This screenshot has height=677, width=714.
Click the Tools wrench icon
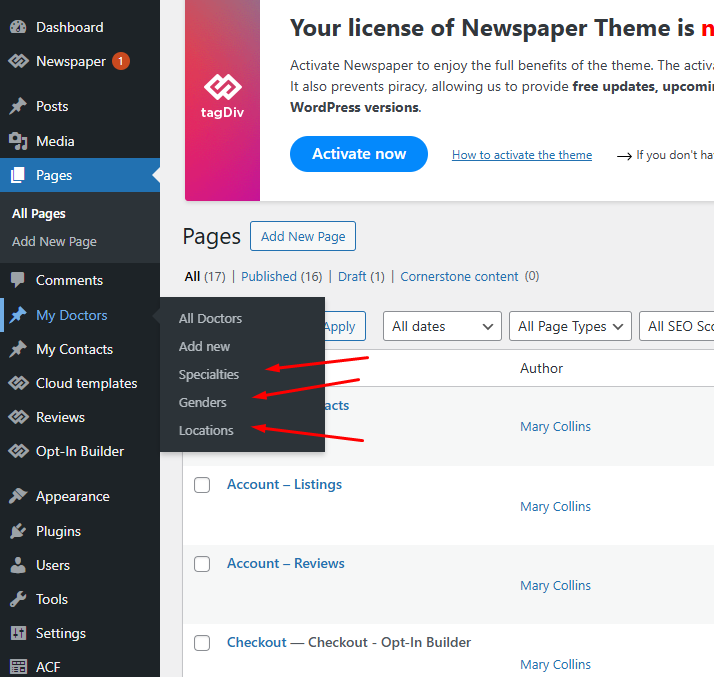[x=18, y=599]
